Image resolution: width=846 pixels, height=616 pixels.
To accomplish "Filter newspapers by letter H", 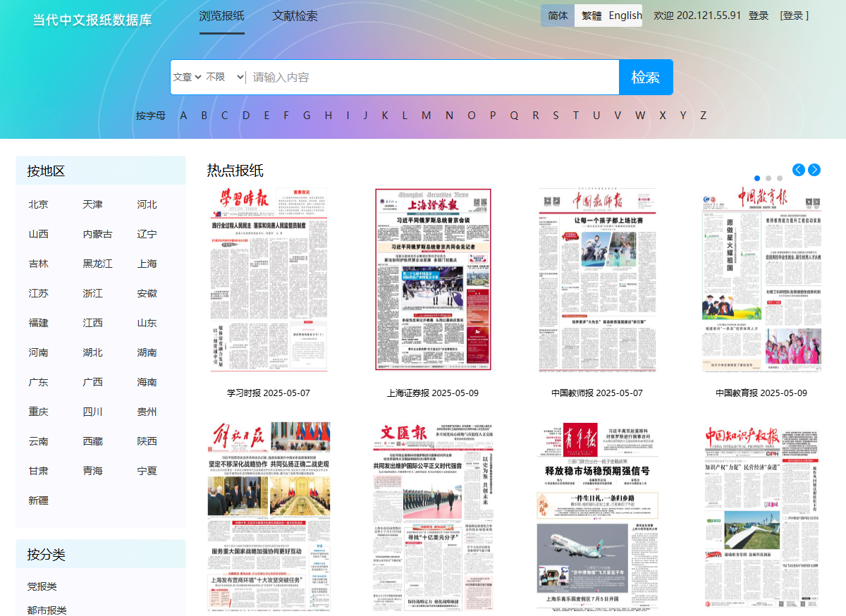I will [329, 116].
